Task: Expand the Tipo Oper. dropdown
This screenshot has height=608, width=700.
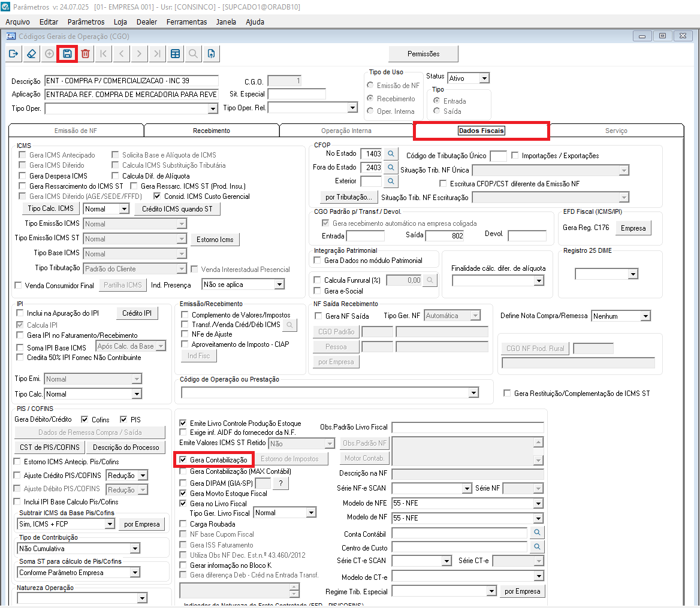Action: point(213,108)
